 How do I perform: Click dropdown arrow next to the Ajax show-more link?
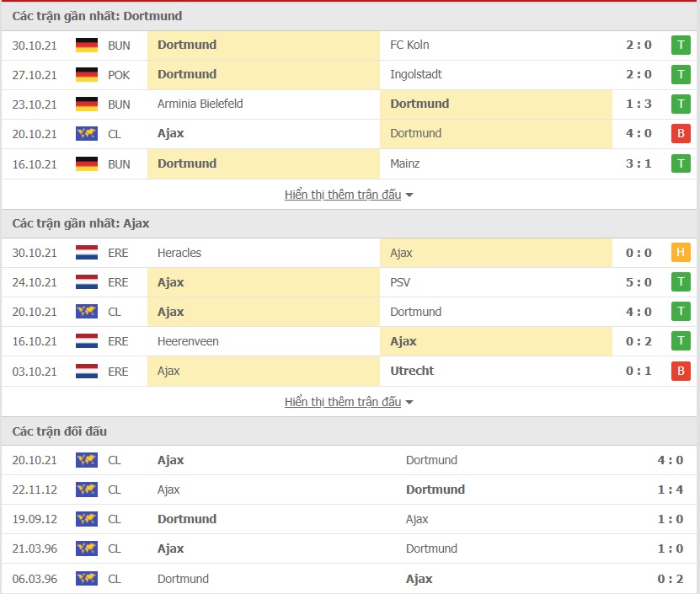click(x=409, y=403)
